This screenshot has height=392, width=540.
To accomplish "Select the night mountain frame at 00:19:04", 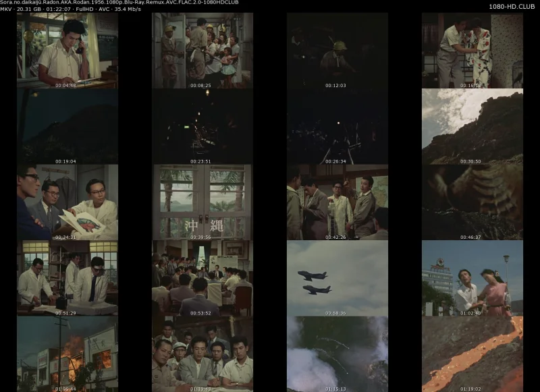I will pyautogui.click(x=67, y=127).
